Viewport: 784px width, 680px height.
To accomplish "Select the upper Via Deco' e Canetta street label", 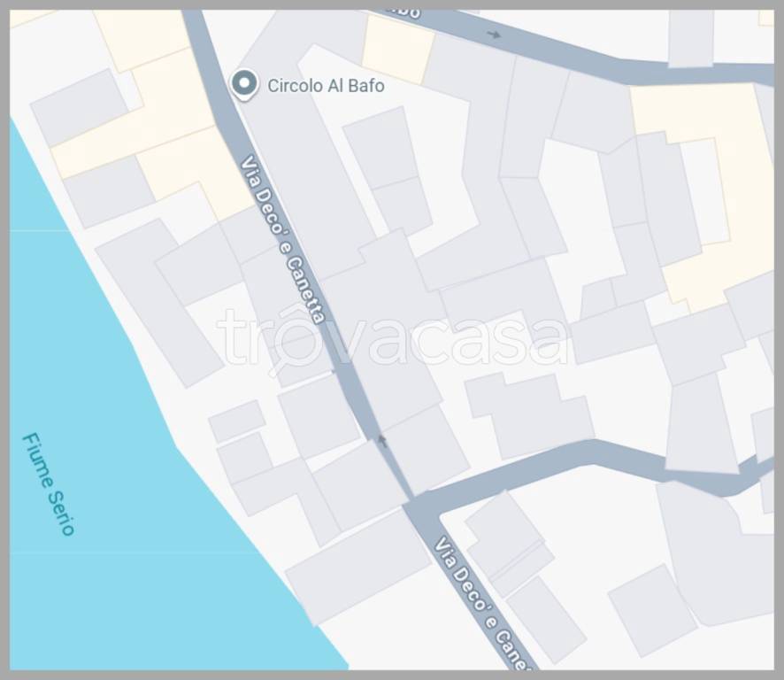I will [x=282, y=239].
